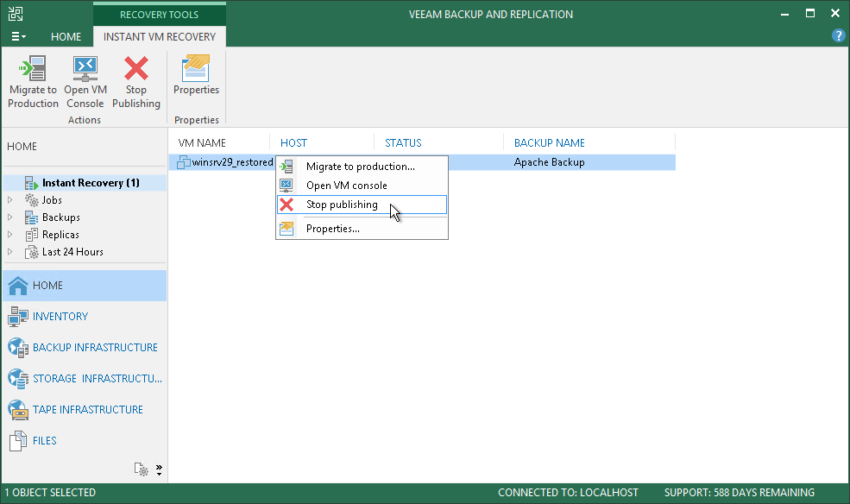Select the Recovery Tools tab header

[x=160, y=14]
